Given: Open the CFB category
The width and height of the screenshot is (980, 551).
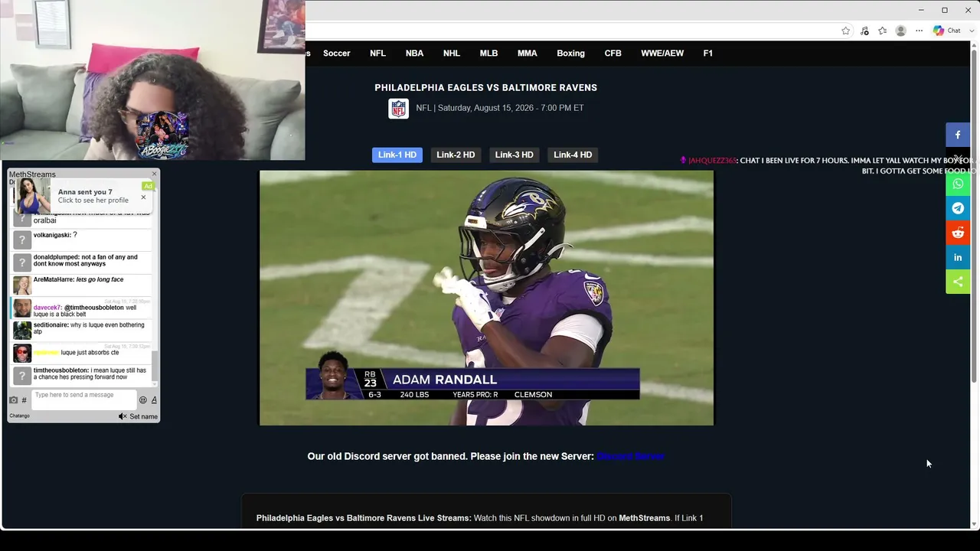Looking at the screenshot, I should coord(612,53).
